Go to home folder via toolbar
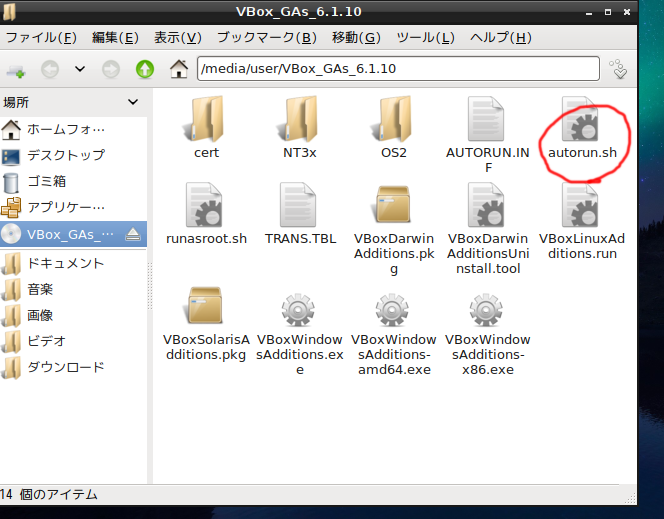 (179, 69)
